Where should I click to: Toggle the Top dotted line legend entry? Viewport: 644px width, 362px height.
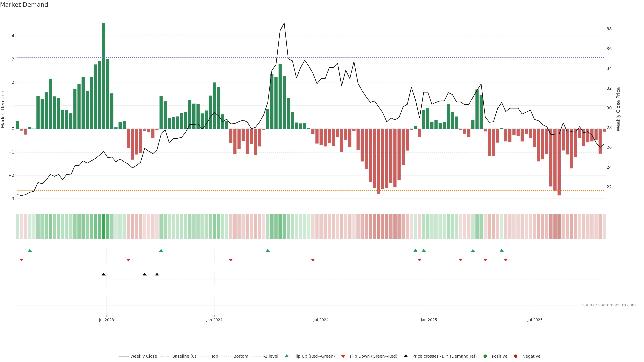pyautogui.click(x=214, y=356)
